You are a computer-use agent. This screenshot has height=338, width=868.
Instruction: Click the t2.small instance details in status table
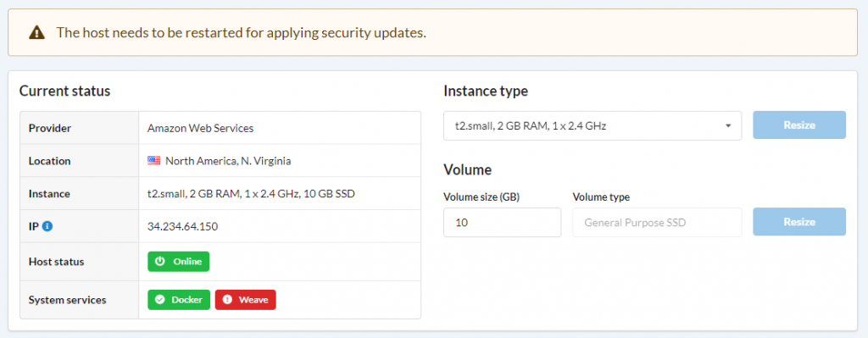click(251, 194)
